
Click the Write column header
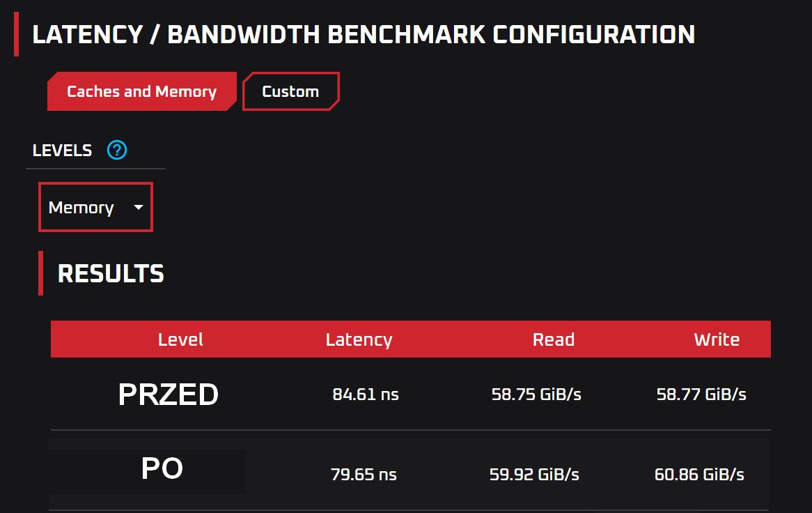click(x=717, y=339)
